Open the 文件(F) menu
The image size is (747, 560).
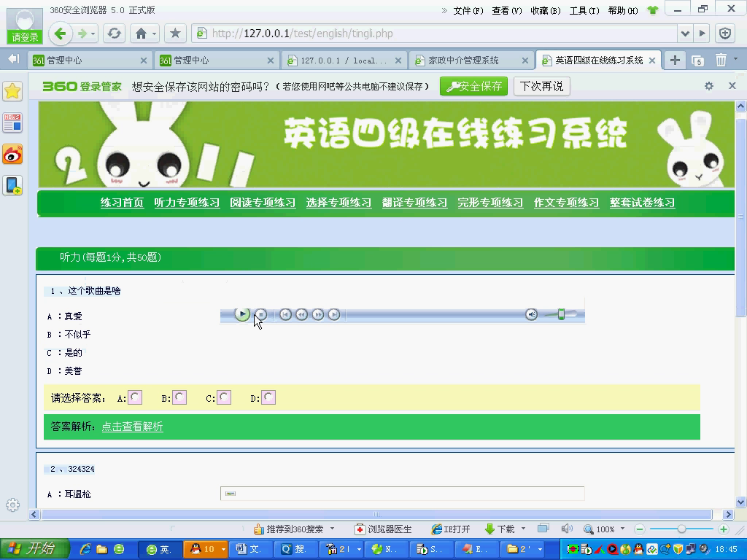[x=468, y=10]
